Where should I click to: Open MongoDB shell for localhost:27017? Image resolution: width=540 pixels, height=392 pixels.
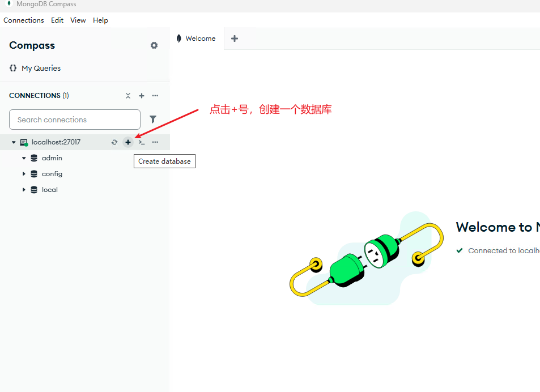[142, 142]
